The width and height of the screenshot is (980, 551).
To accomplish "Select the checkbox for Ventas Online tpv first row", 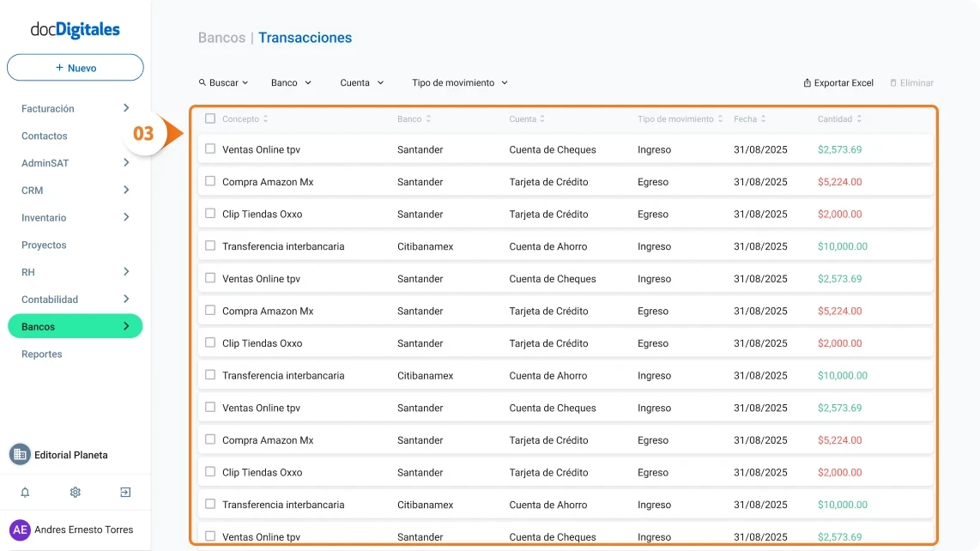I will tap(210, 149).
